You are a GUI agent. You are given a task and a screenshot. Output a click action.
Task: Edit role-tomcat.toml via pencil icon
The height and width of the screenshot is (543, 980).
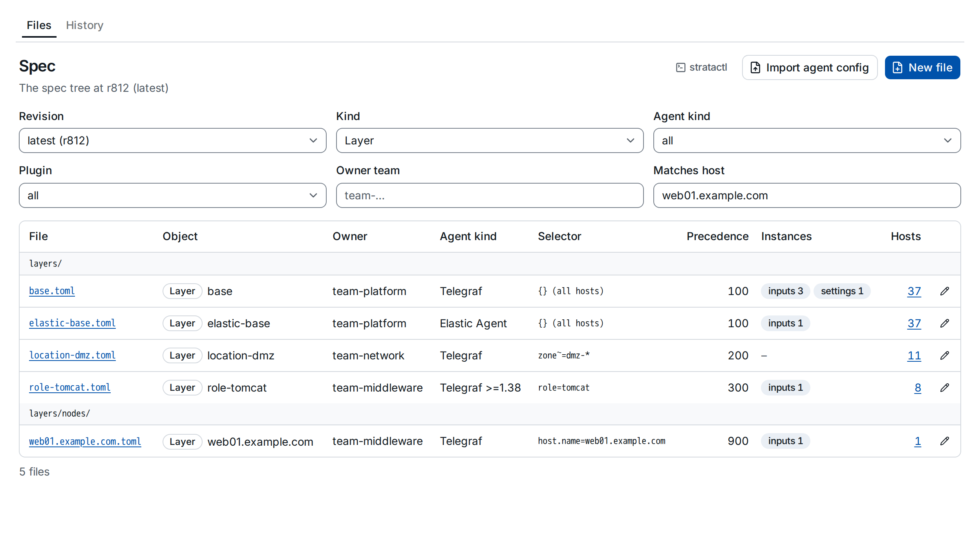(x=945, y=388)
